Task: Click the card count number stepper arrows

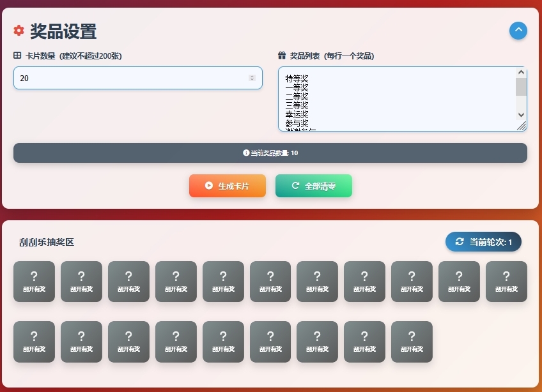Action: [252, 78]
